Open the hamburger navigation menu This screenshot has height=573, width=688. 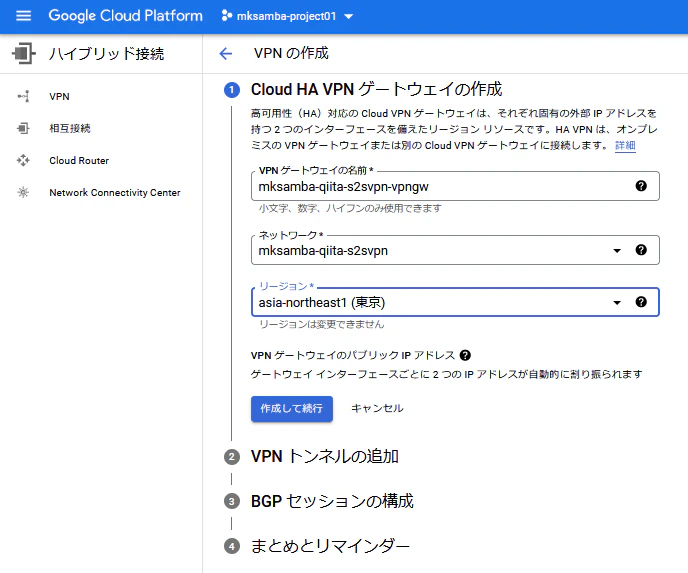click(x=23, y=16)
